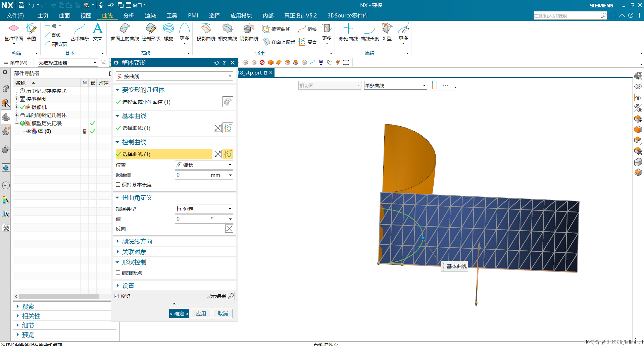644x346 pixels.
Task: Click the show result (显示结果) magnifier
Action: coord(231,296)
